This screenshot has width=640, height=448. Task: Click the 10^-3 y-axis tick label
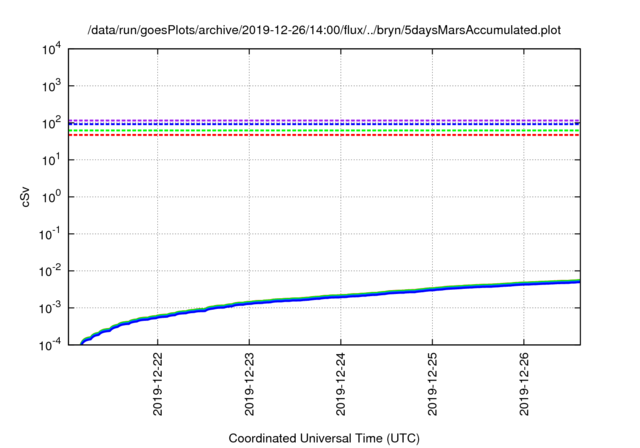click(50, 308)
